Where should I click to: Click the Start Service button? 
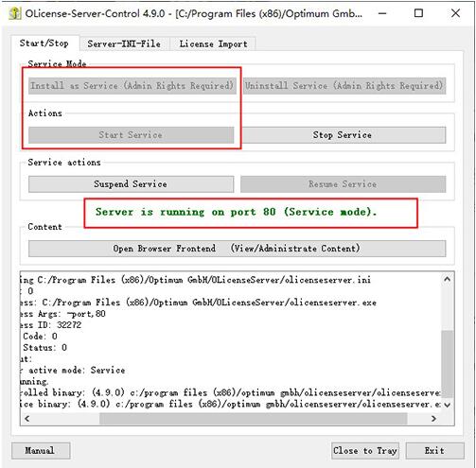(x=131, y=135)
